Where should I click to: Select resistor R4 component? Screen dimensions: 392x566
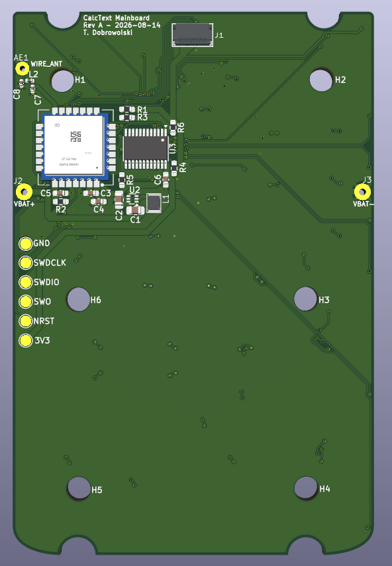point(174,168)
